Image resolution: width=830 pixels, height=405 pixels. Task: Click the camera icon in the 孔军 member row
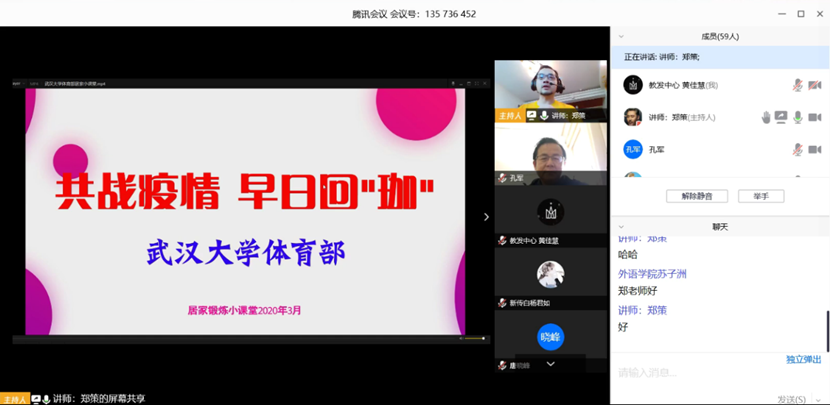click(815, 150)
